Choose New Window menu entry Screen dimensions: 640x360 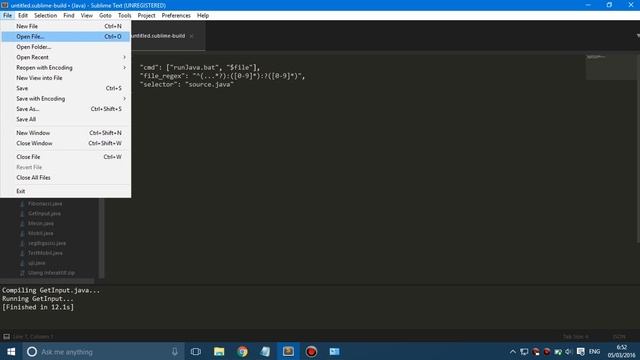[66, 133]
